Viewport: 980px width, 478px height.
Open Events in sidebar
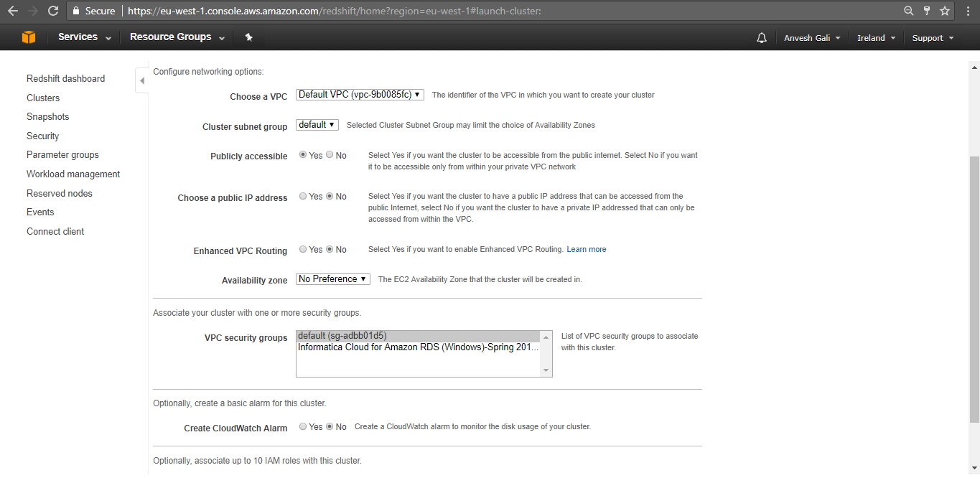tap(40, 212)
